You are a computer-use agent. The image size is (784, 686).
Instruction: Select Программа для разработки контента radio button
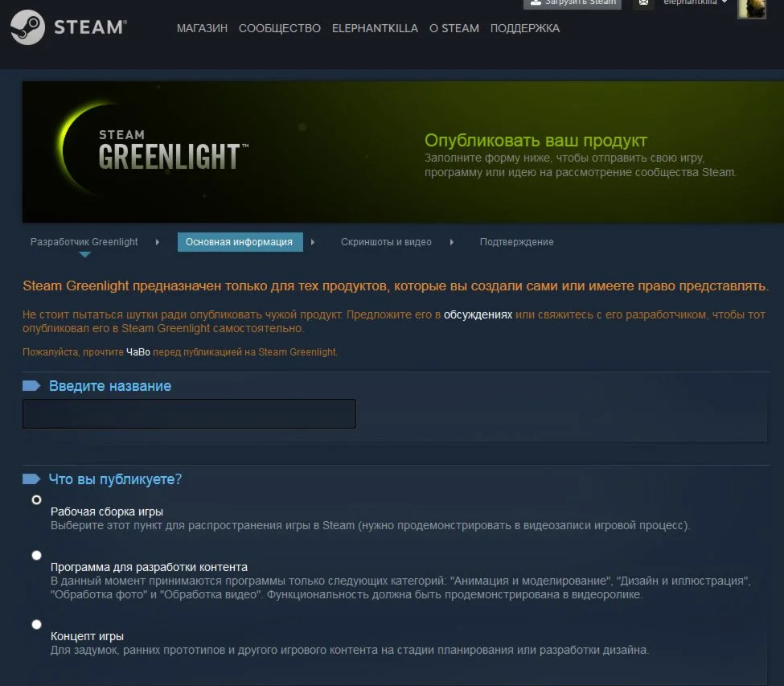coord(36,555)
